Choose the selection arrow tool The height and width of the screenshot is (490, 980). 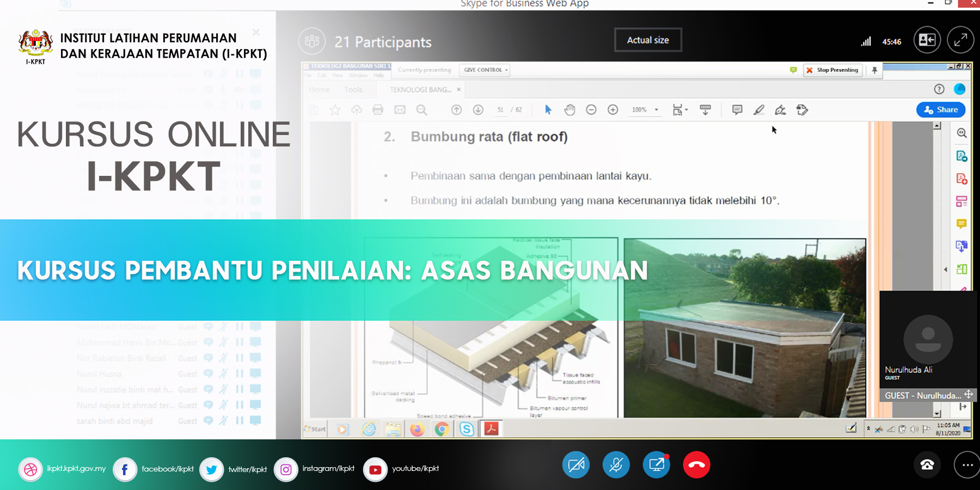548,110
